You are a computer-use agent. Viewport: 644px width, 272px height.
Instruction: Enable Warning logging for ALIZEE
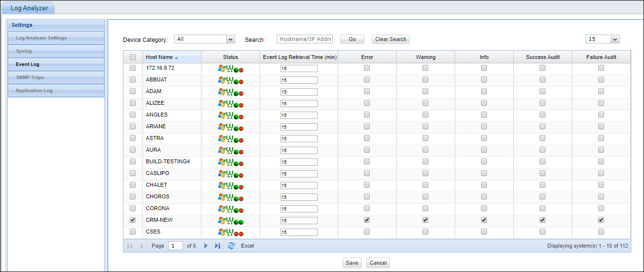pyautogui.click(x=425, y=103)
